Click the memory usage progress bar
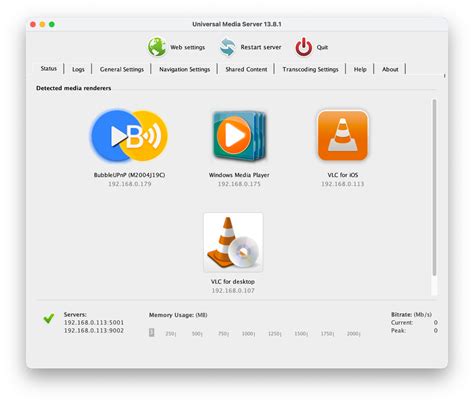 pyautogui.click(x=256, y=332)
